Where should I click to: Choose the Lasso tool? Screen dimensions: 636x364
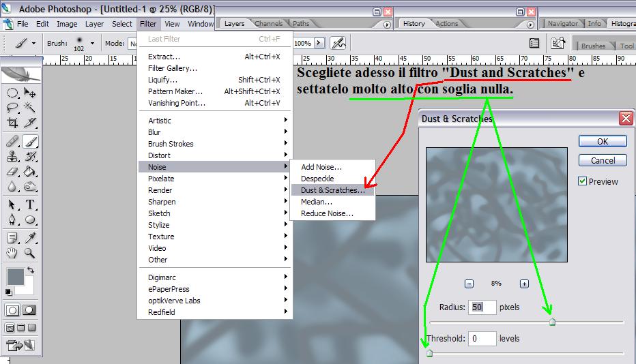coord(12,108)
